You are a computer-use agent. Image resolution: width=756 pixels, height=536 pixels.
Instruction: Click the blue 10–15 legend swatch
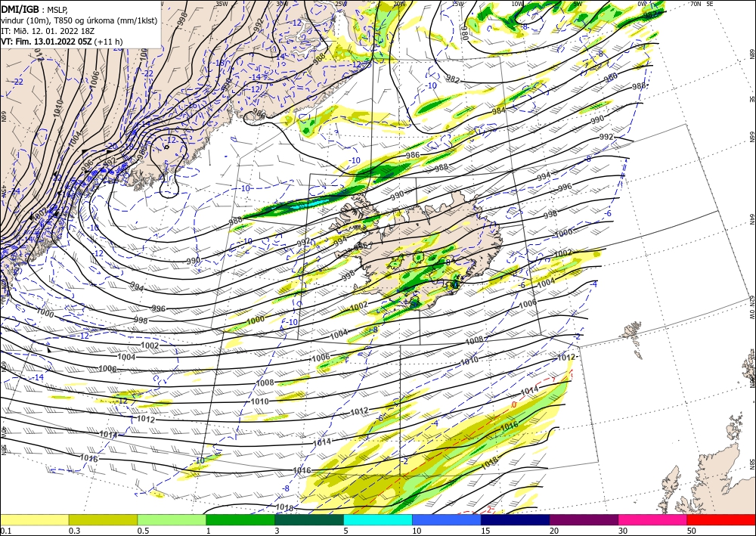pyautogui.click(x=447, y=519)
